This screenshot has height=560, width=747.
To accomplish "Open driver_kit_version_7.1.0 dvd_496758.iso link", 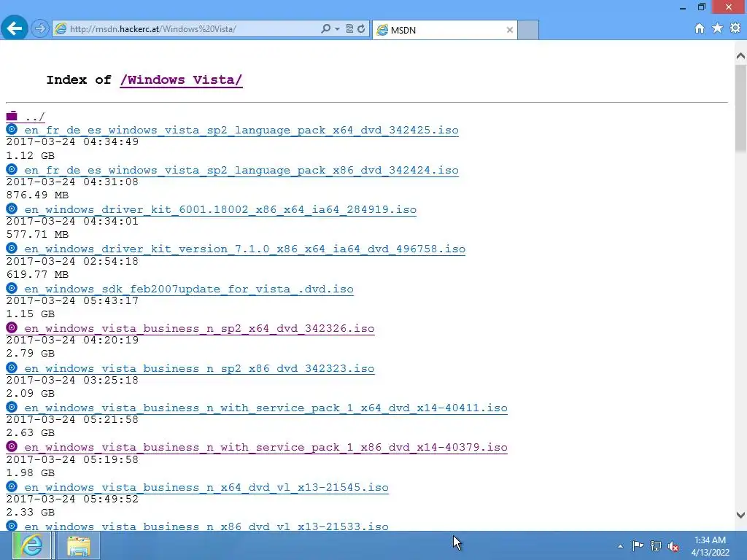I will [245, 249].
